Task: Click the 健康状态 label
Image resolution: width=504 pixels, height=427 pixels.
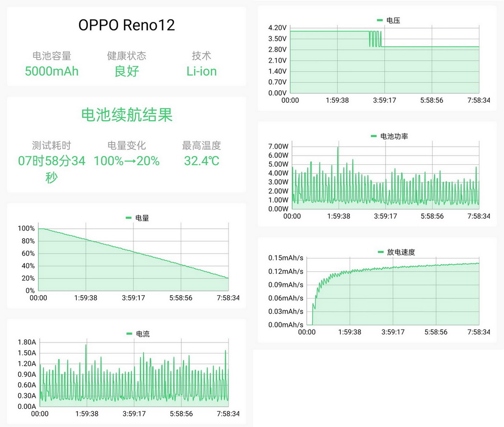Action: [127, 55]
